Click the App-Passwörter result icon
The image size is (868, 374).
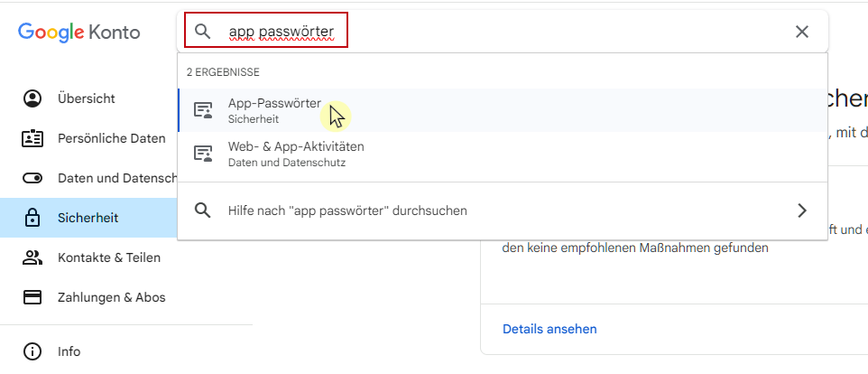coord(203,110)
